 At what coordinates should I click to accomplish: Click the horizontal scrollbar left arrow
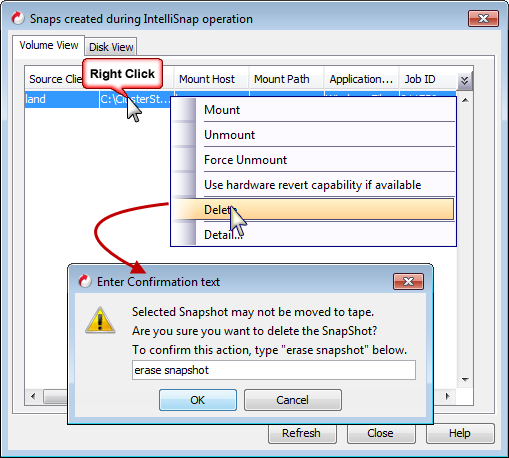(x=33, y=396)
